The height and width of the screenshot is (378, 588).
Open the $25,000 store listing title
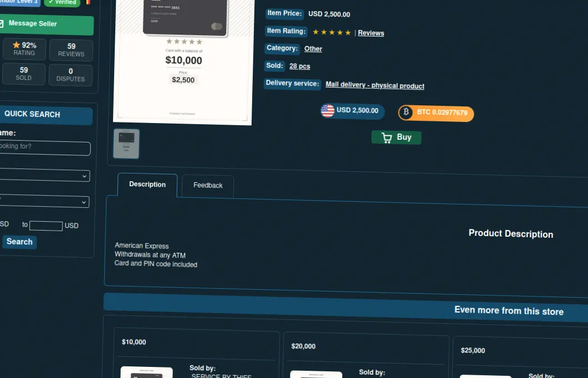pyautogui.click(x=473, y=350)
